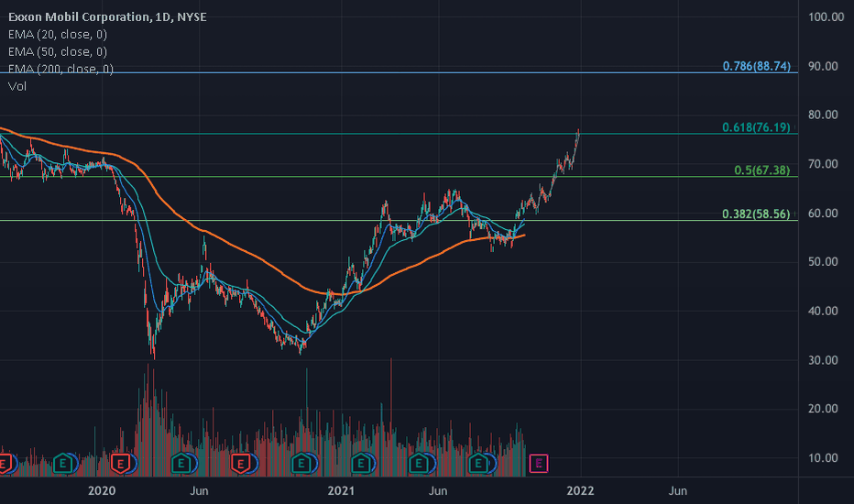Click the green earnings marker just left of 2021 label
The width and height of the screenshot is (854, 504).
point(301,464)
